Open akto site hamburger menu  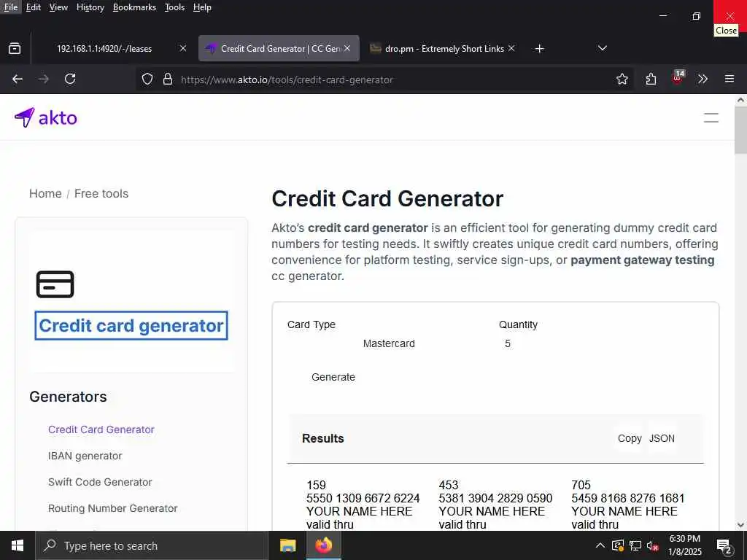coord(711,117)
